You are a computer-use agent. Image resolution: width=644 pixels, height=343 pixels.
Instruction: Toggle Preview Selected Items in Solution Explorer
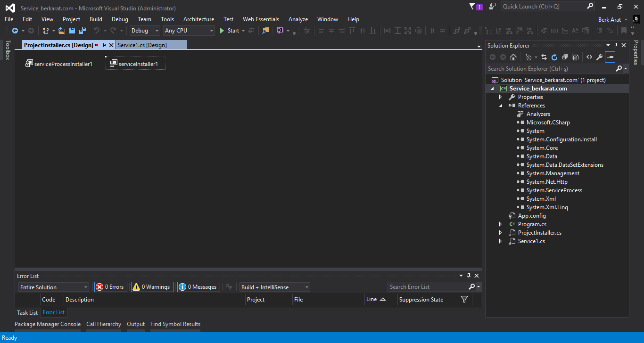pos(610,57)
